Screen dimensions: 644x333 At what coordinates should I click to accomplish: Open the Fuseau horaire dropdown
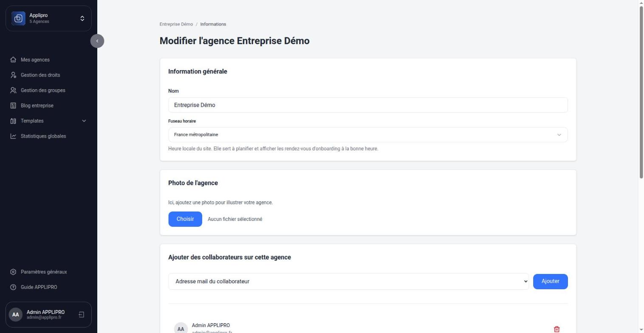pos(368,135)
